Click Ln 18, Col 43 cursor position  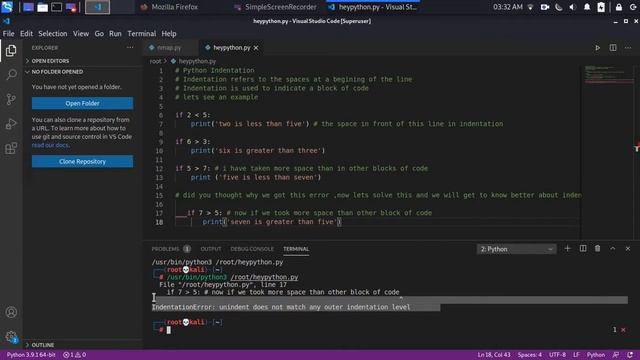tap(494, 355)
